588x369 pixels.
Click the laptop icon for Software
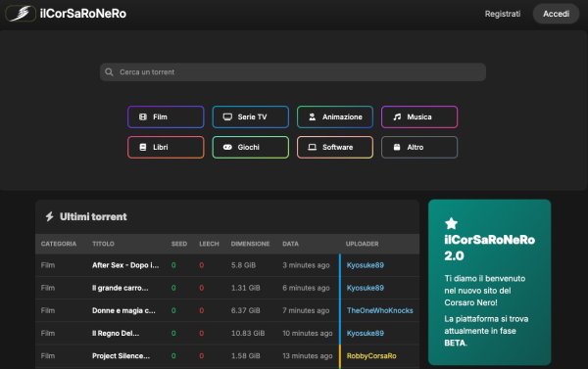click(x=312, y=147)
